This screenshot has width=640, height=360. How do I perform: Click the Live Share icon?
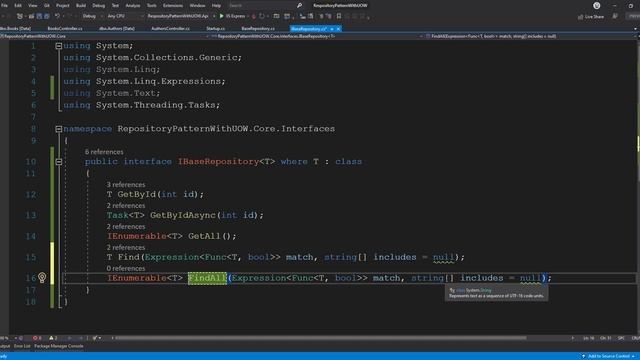point(580,16)
